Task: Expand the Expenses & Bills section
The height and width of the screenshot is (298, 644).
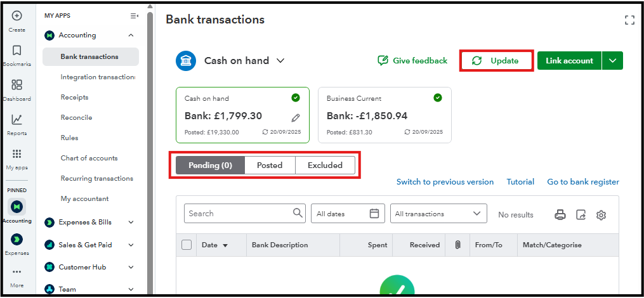Action: coord(131,222)
